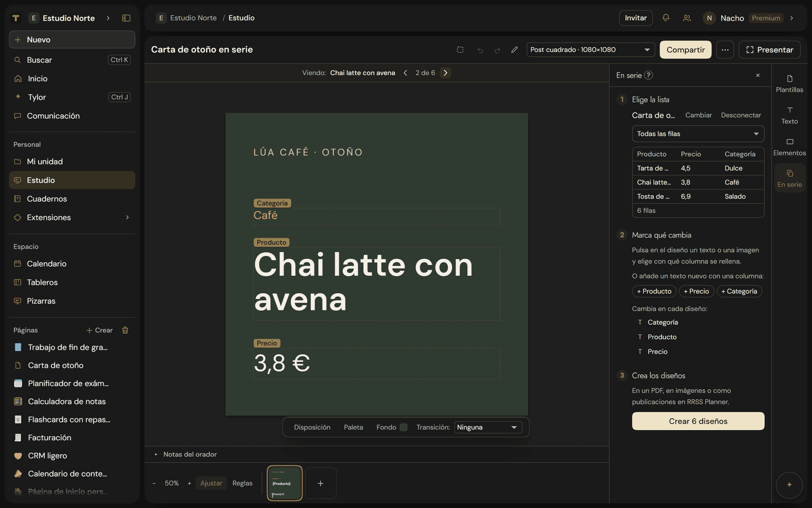Click Presentar
The image size is (812, 508).
point(770,50)
